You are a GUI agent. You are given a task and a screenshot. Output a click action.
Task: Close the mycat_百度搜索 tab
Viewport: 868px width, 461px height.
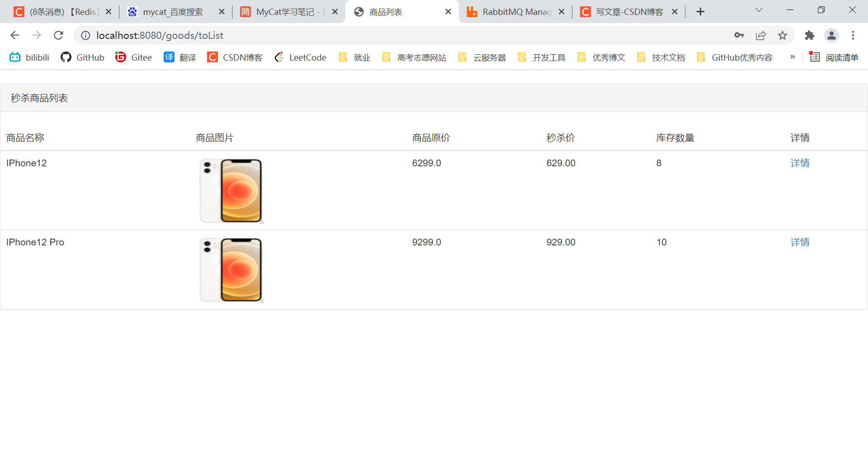[x=222, y=12]
